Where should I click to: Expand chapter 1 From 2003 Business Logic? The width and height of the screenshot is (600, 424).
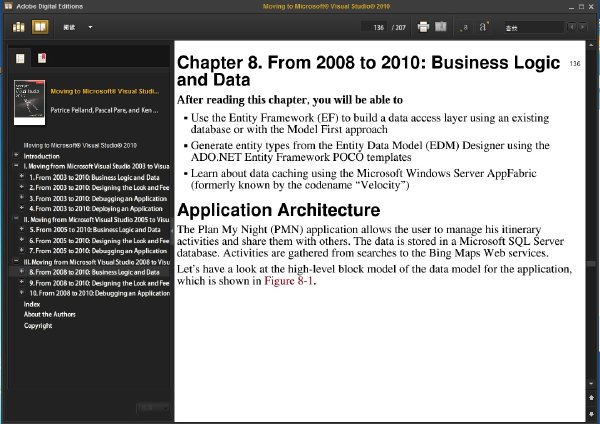(22, 177)
